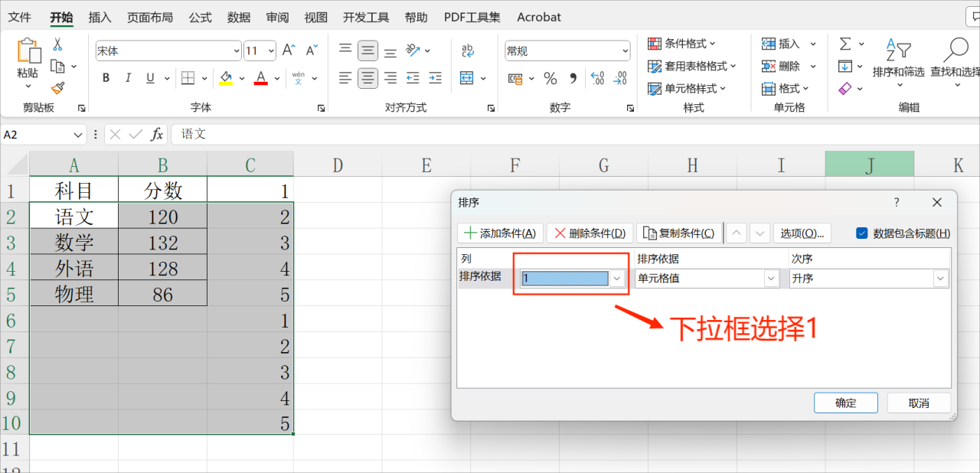Click Increase Decimal icon

click(x=597, y=77)
